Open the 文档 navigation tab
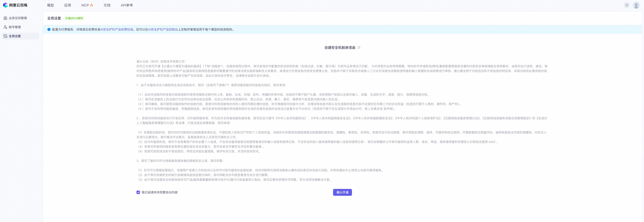 107,5
